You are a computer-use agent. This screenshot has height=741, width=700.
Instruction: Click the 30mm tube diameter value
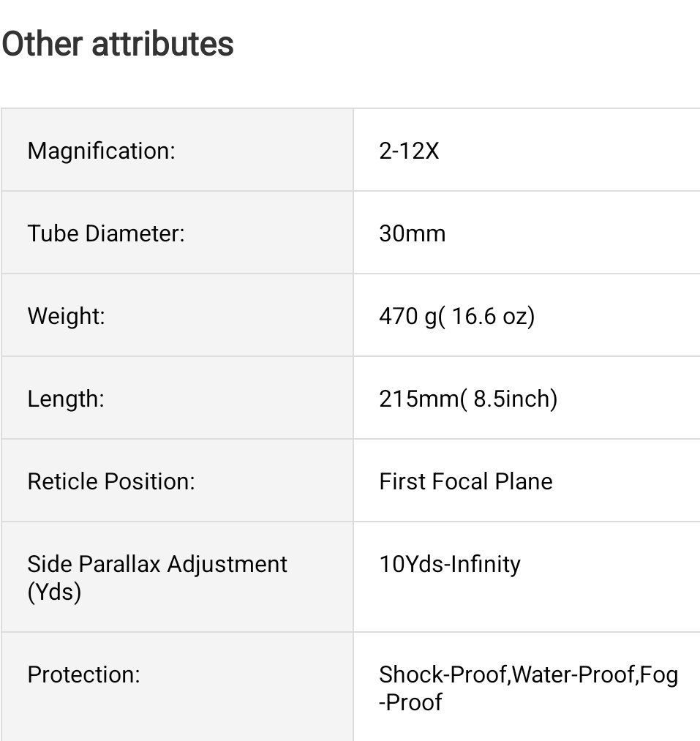tap(412, 233)
